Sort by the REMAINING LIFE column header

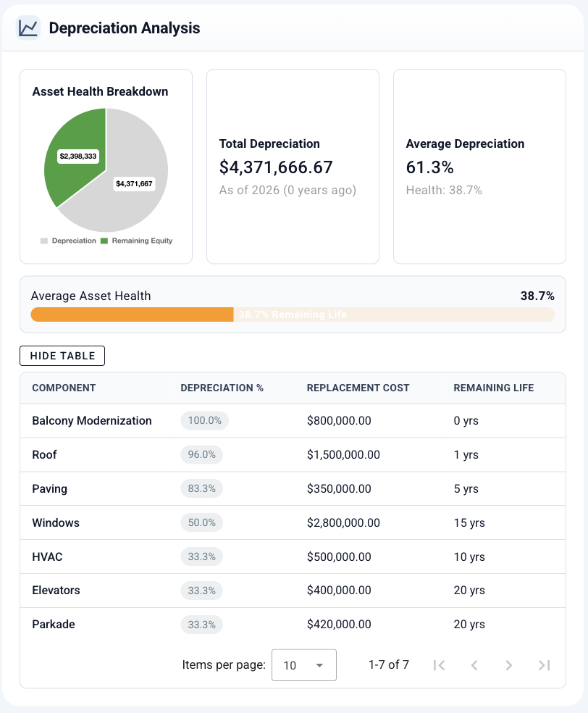point(492,388)
